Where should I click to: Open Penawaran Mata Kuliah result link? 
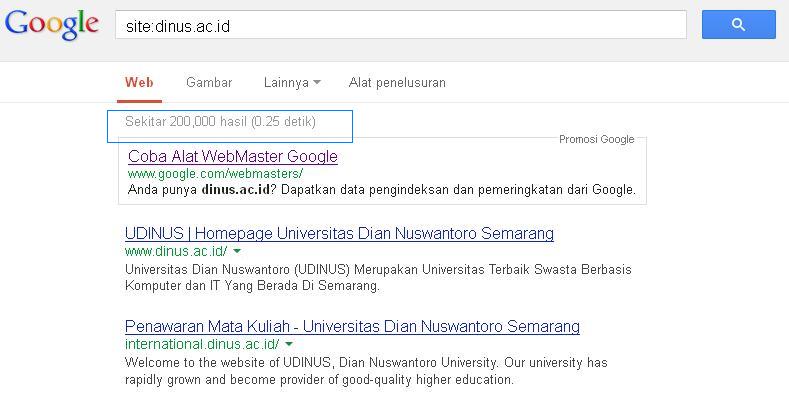(352, 326)
